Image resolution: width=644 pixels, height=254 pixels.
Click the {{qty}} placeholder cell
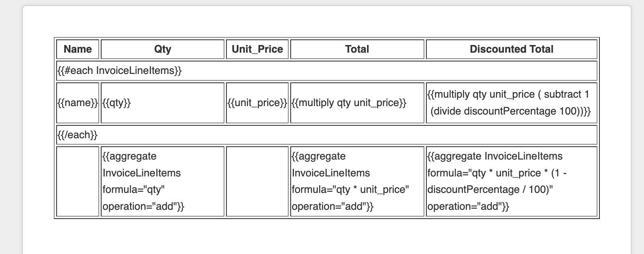163,103
